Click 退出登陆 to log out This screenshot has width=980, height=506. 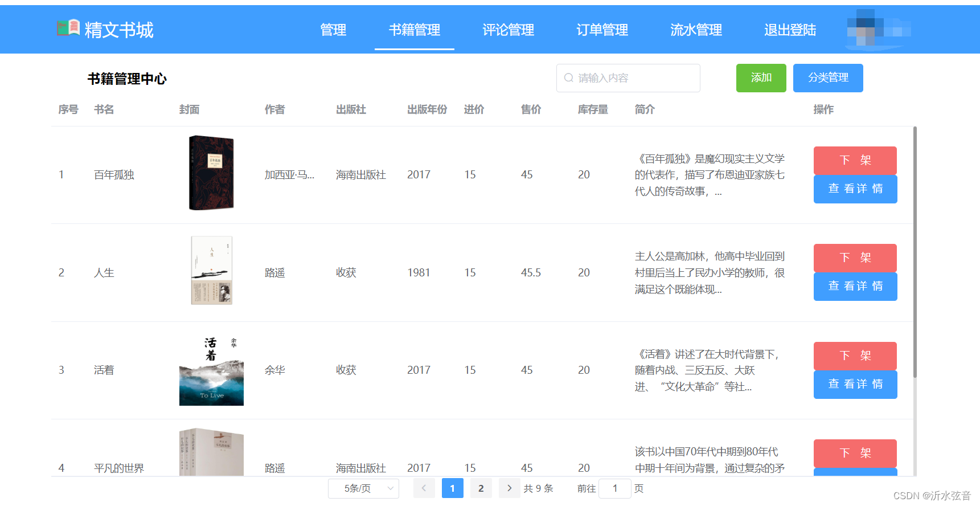click(x=790, y=30)
